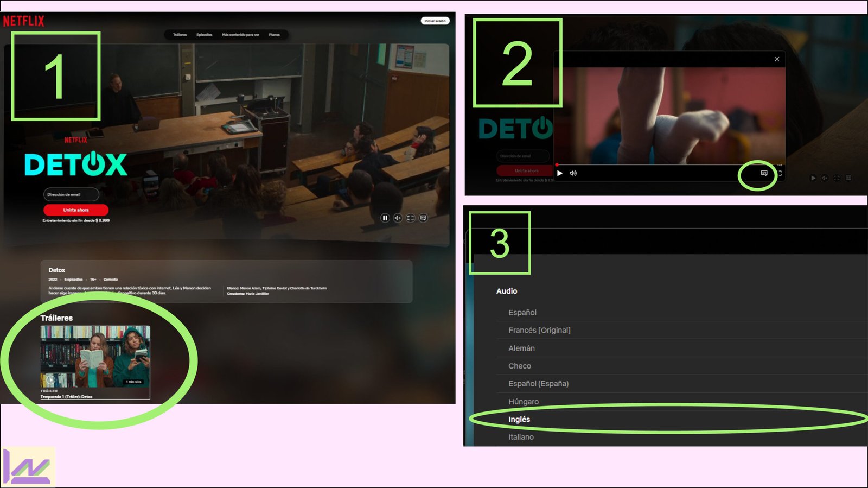Click the large Netflix logo in the page header
This screenshot has height=488, width=868.
24,21
